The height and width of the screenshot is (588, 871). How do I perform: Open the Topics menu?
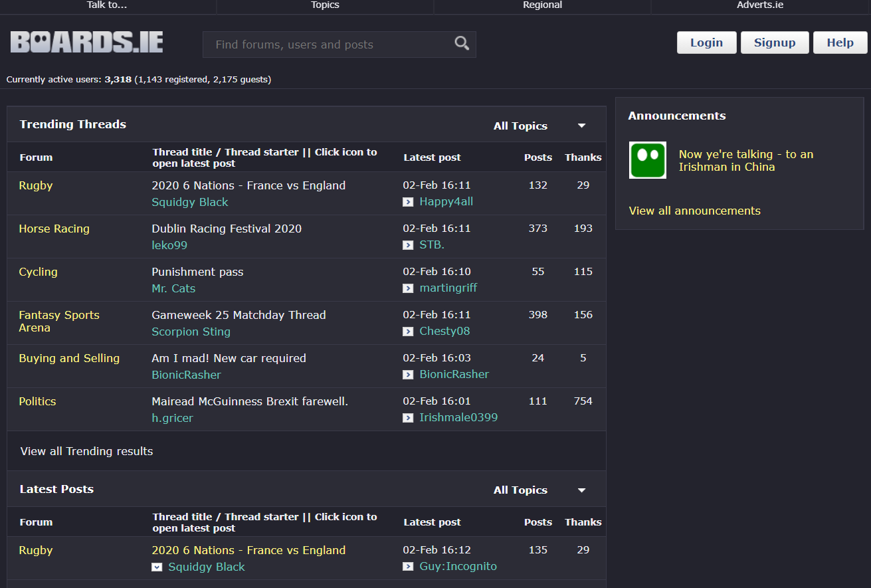tap(325, 5)
